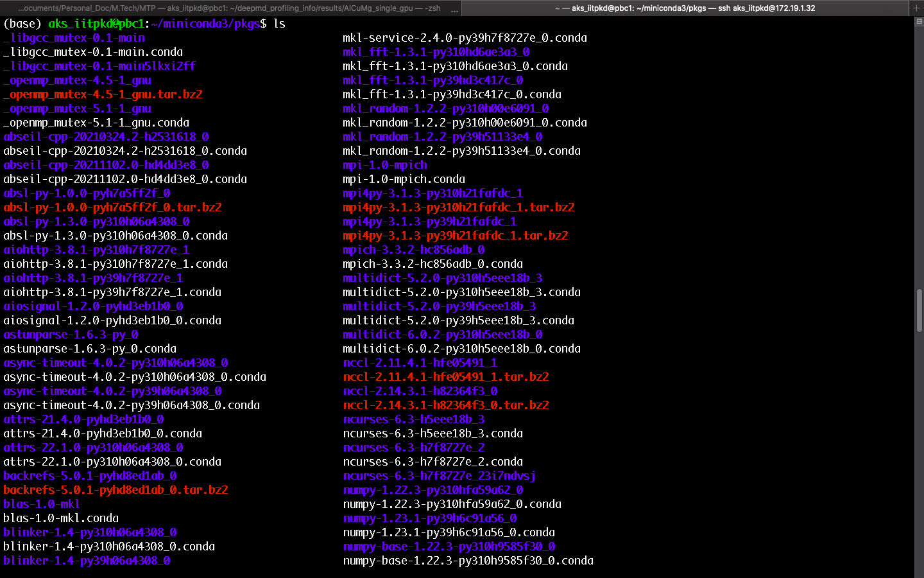This screenshot has height=578, width=924.
Task: Click blas-1.0-mkl.conda file name
Action: tap(61, 518)
